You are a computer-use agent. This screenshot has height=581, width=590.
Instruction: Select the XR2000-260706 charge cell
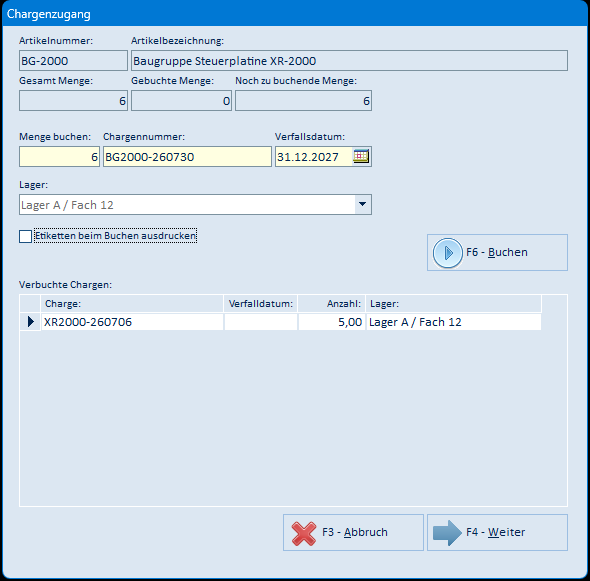tap(132, 322)
